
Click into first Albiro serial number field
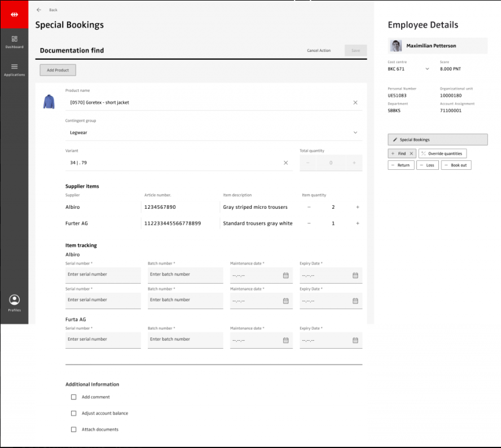[103, 275]
